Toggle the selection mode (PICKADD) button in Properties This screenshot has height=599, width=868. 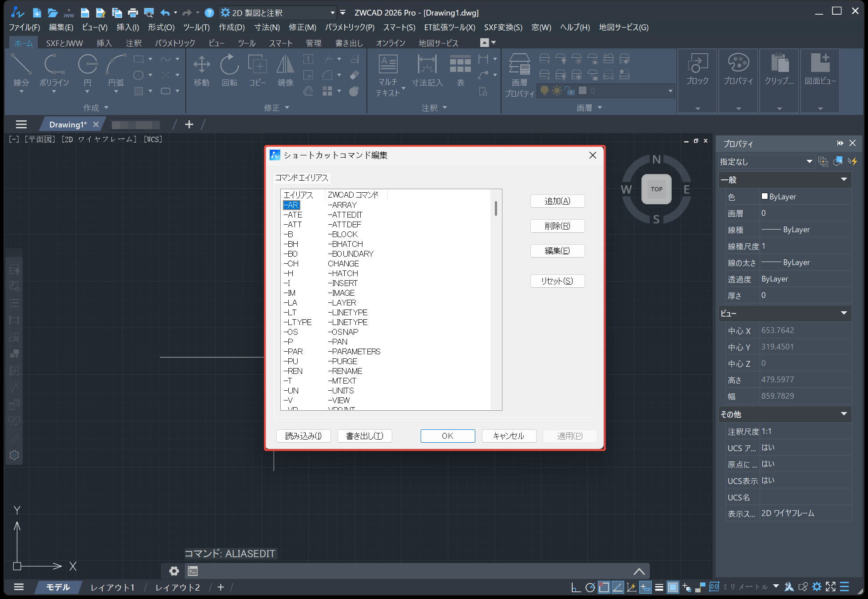click(x=823, y=162)
